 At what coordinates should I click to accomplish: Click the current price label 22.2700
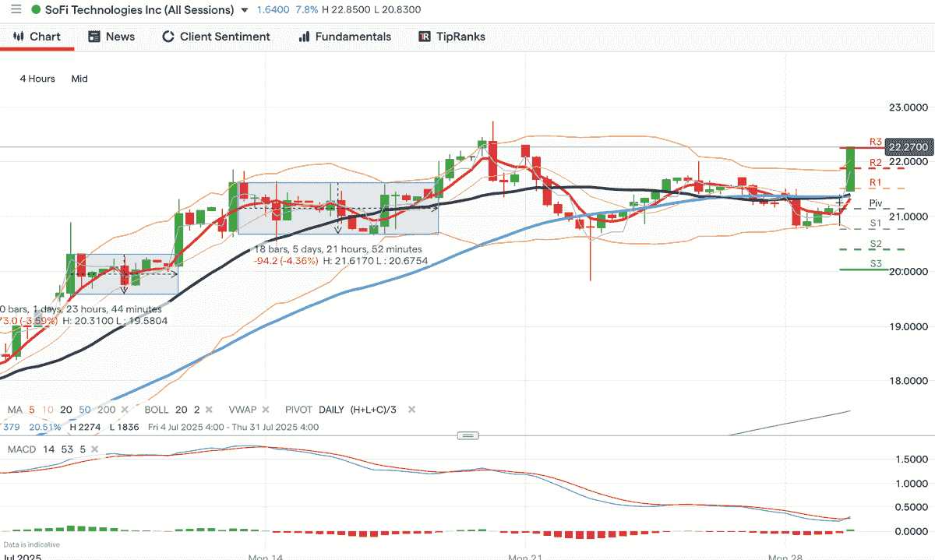909,147
